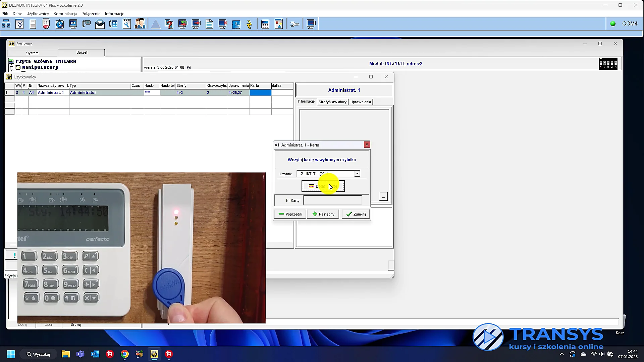This screenshot has height=362, width=644.
Task: Click the Następny button in card dialog
Action: pyautogui.click(x=323, y=214)
